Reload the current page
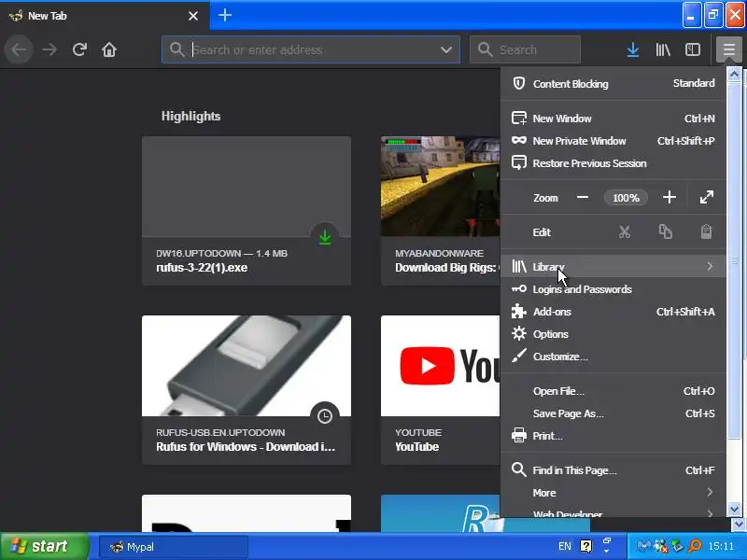747x560 pixels. point(79,49)
